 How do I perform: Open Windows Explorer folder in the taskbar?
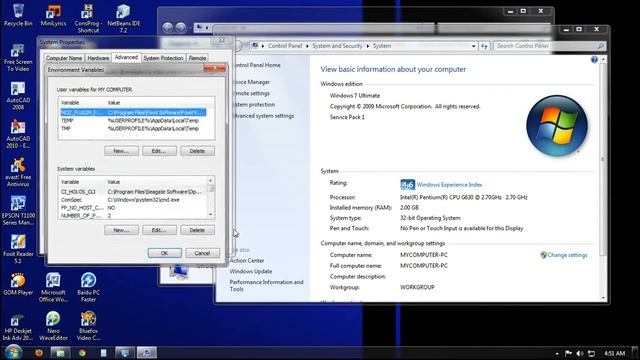[x=60, y=353]
